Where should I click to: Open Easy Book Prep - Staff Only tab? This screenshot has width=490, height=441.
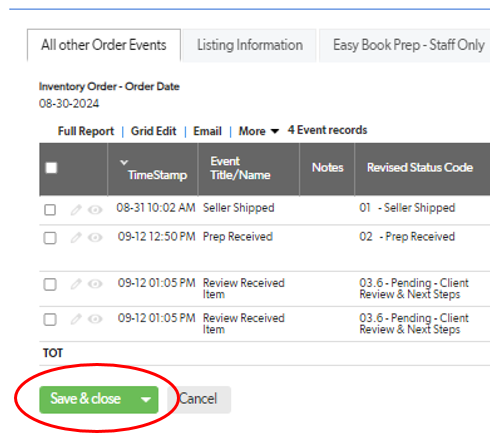point(408,45)
